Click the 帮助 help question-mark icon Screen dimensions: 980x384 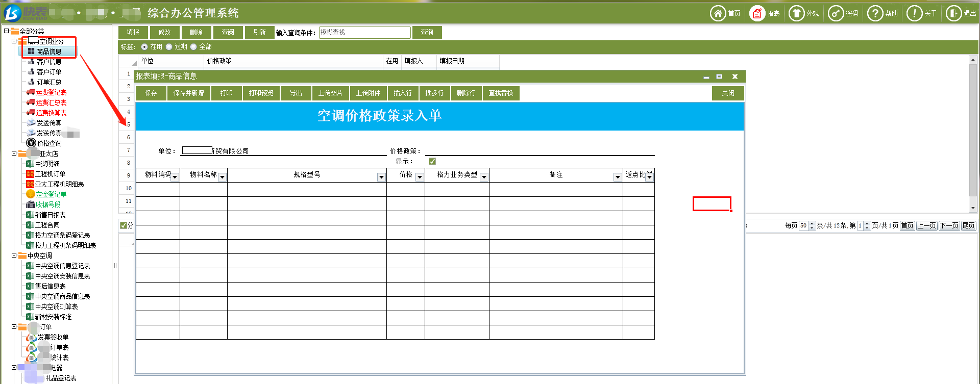point(875,13)
